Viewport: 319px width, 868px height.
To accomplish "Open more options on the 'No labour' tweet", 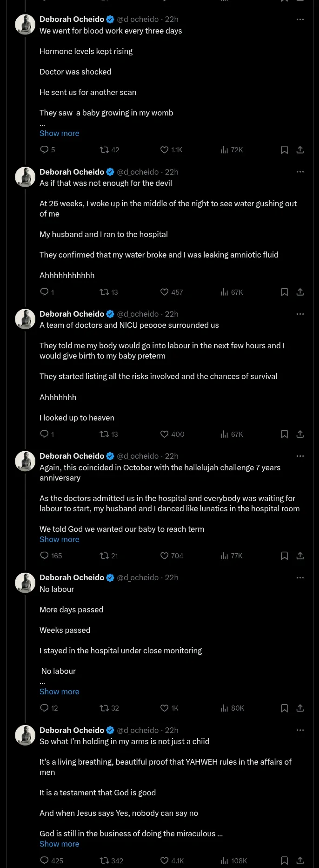I will click(300, 577).
